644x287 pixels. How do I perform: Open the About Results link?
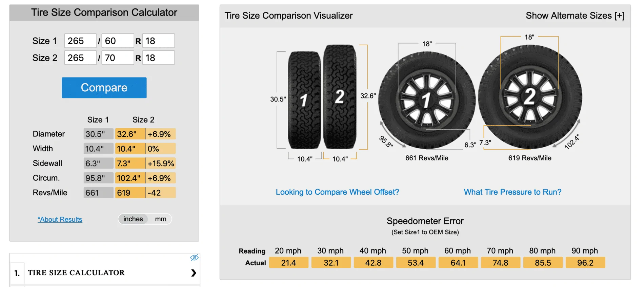(60, 219)
